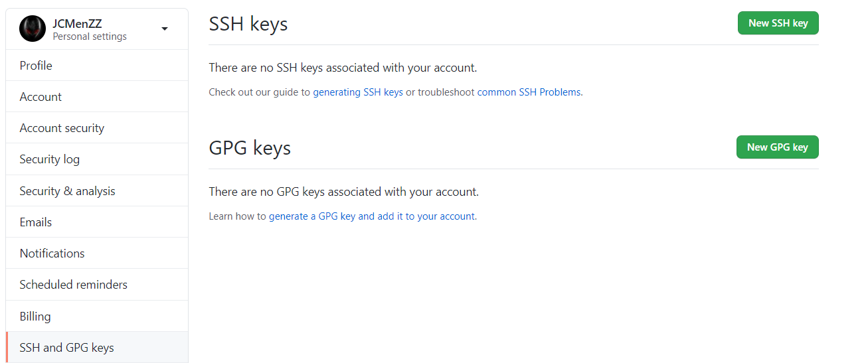The height and width of the screenshot is (363, 868).
Task: Navigate to Emails settings
Action: click(x=36, y=222)
